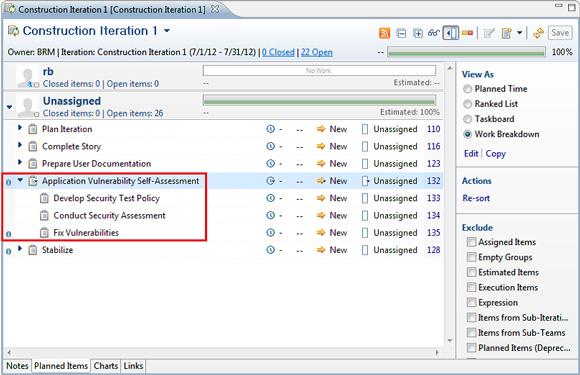This screenshot has width=580, height=375.
Task: Check Exclude Assigned Items
Action: coord(471,242)
